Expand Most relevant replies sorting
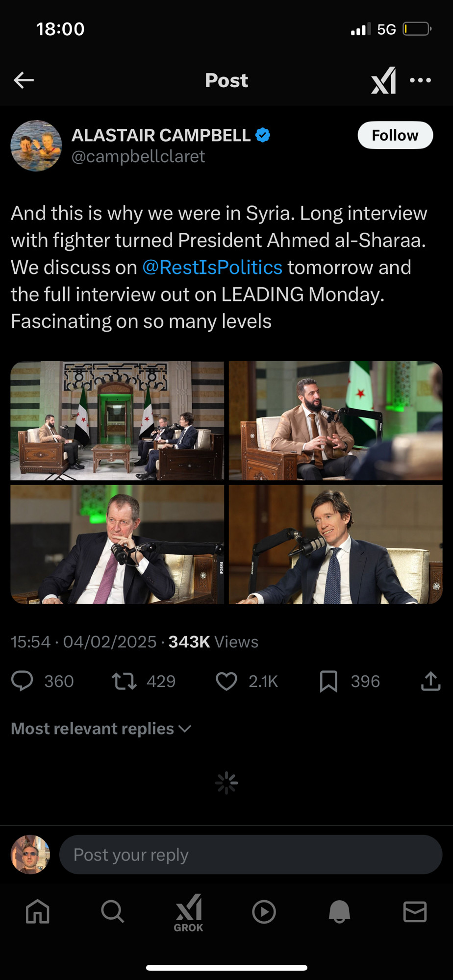Image resolution: width=453 pixels, height=980 pixels. [101, 729]
